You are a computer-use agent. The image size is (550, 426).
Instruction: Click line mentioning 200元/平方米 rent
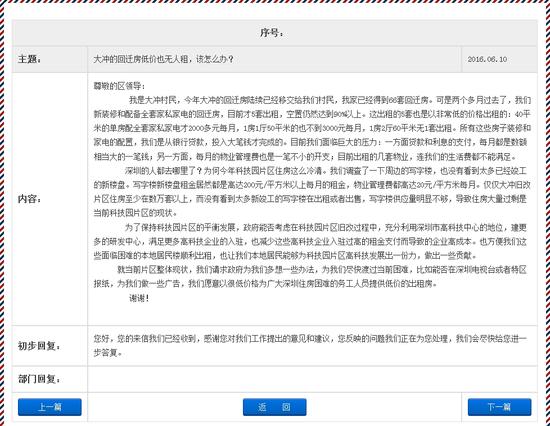312,185
